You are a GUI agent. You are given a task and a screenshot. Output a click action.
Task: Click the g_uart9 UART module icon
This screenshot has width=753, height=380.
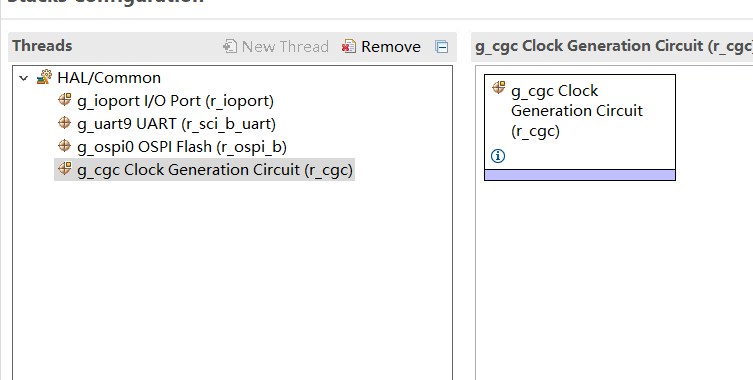(x=64, y=123)
